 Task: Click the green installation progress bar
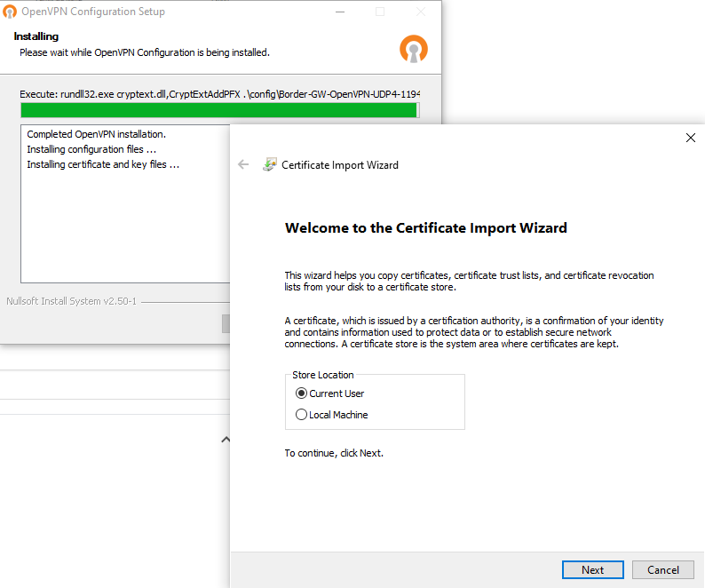pos(220,110)
